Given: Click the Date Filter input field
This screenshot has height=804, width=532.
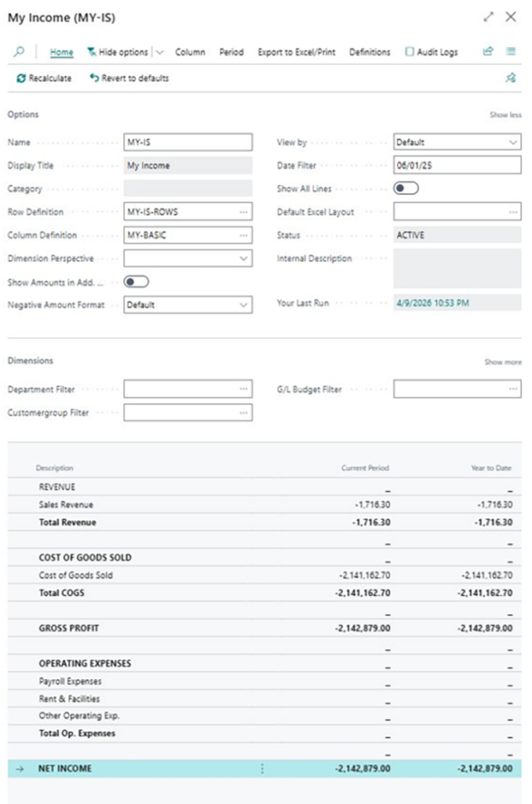Looking at the screenshot, I should tap(457, 165).
